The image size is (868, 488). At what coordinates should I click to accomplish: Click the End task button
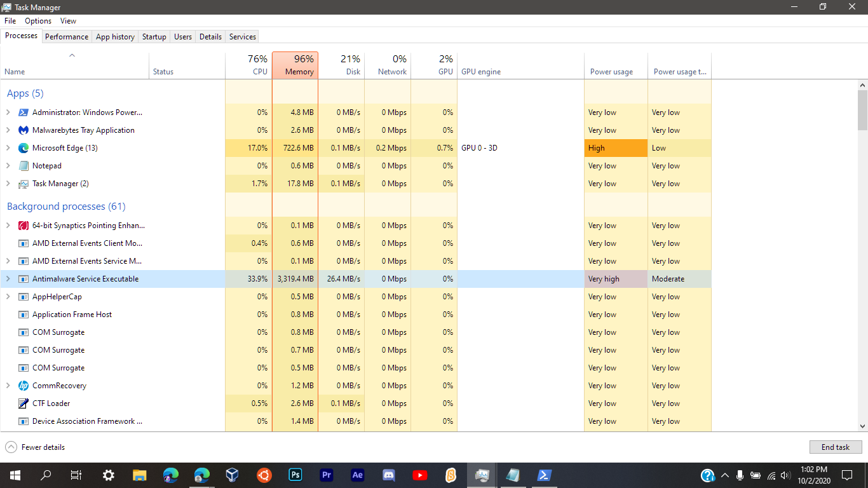(836, 447)
